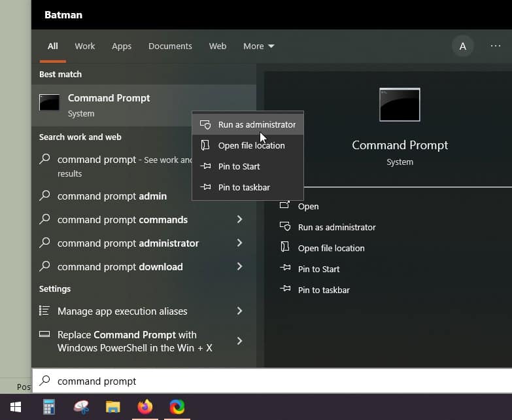Click the pin icon beside right pane Pin to Start
Viewport: 512px width, 420px height.
click(x=285, y=268)
